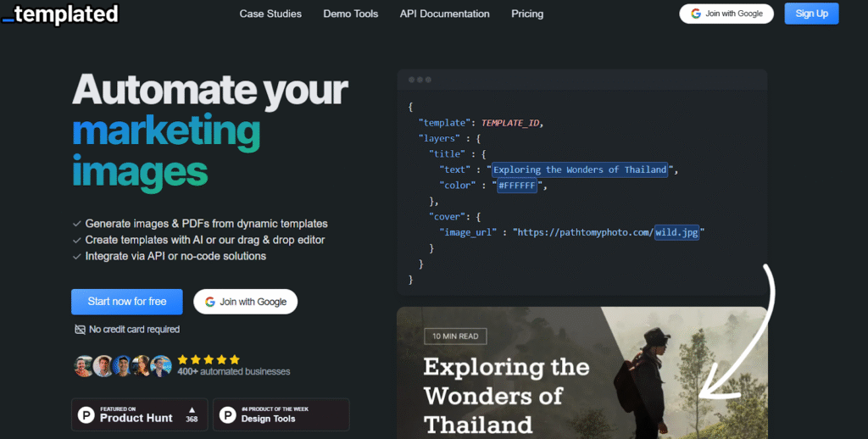Viewport: 868px width, 439px height.
Task: Open the Pricing page
Action: click(527, 14)
